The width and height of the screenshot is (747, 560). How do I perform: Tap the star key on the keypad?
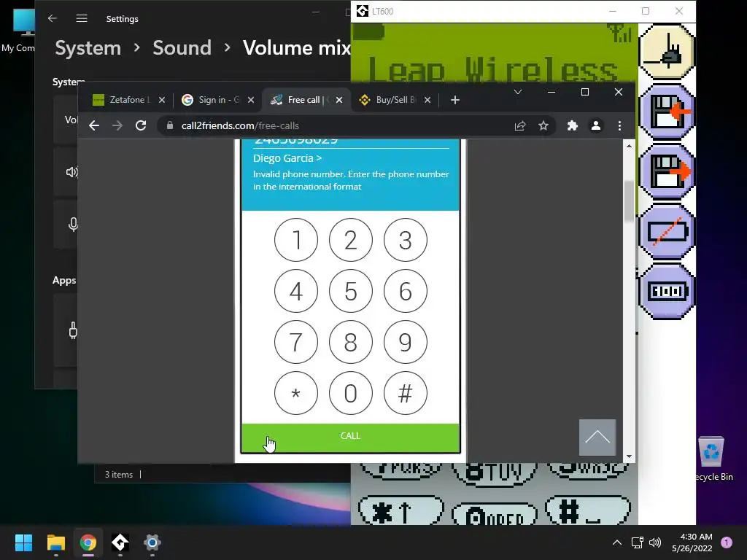296,393
